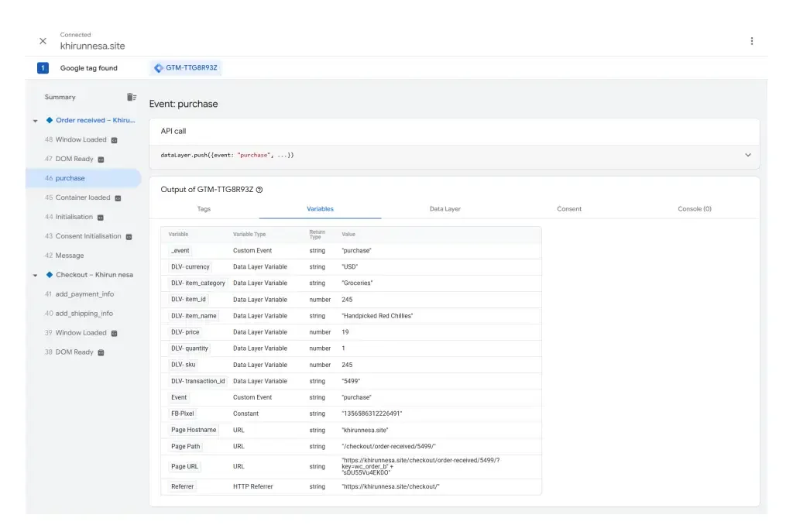Select event 42 Message
The width and height of the screenshot is (793, 532).
tap(64, 256)
